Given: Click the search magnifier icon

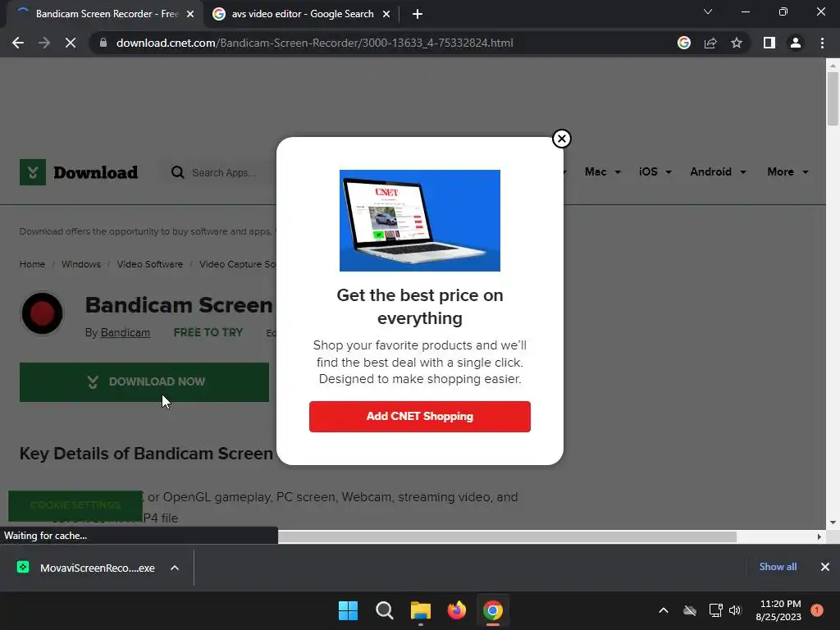Looking at the screenshot, I should click(177, 172).
